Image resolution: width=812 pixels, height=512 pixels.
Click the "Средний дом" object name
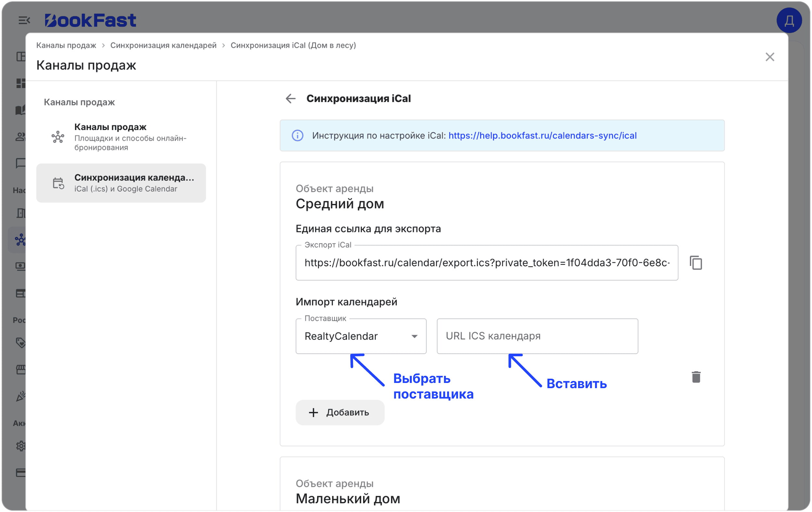tap(339, 204)
